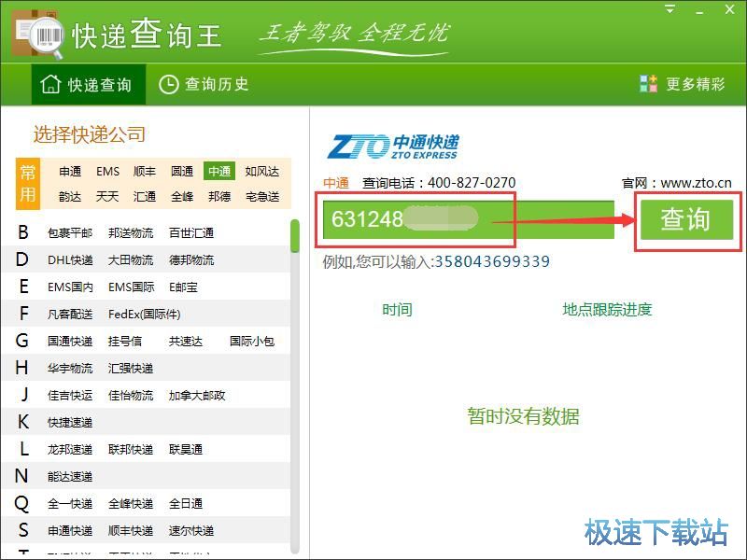Select 天天 courier
The width and height of the screenshot is (747, 560).
point(107,197)
